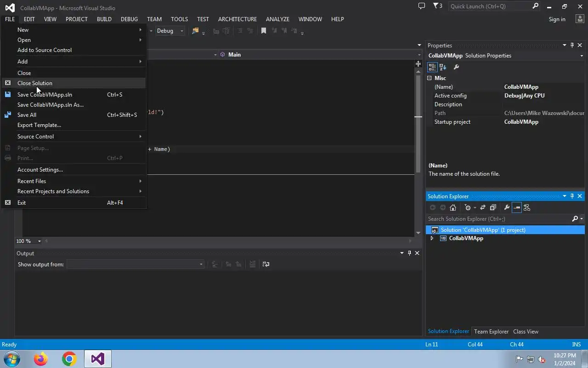Click the Action Center flag in system tray
The image size is (588, 368).
coord(519,359)
